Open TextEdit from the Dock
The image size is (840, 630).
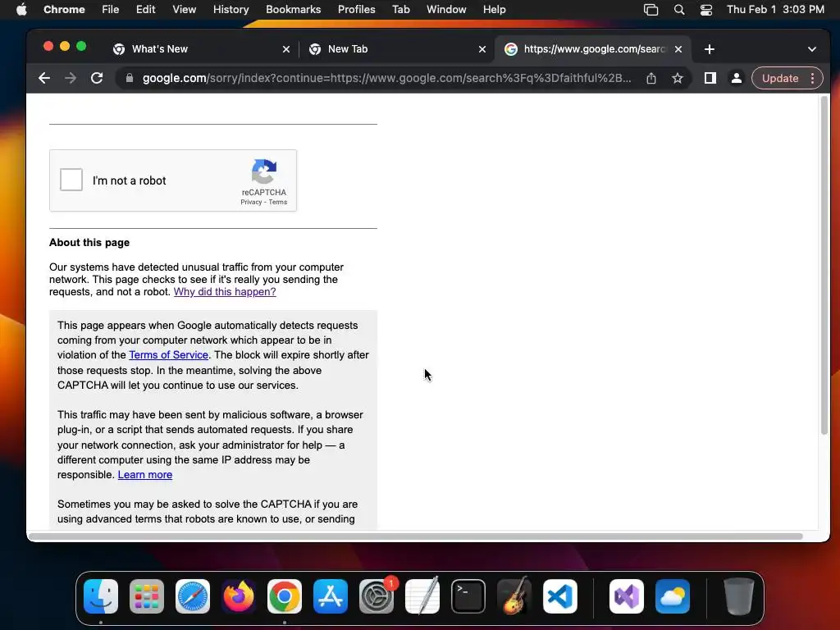click(x=422, y=596)
